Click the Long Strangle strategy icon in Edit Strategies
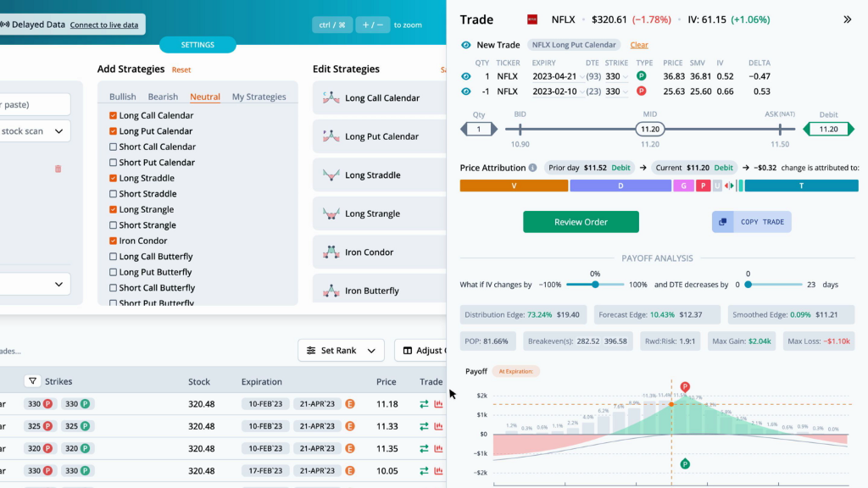The width and height of the screenshot is (868, 488). click(331, 213)
